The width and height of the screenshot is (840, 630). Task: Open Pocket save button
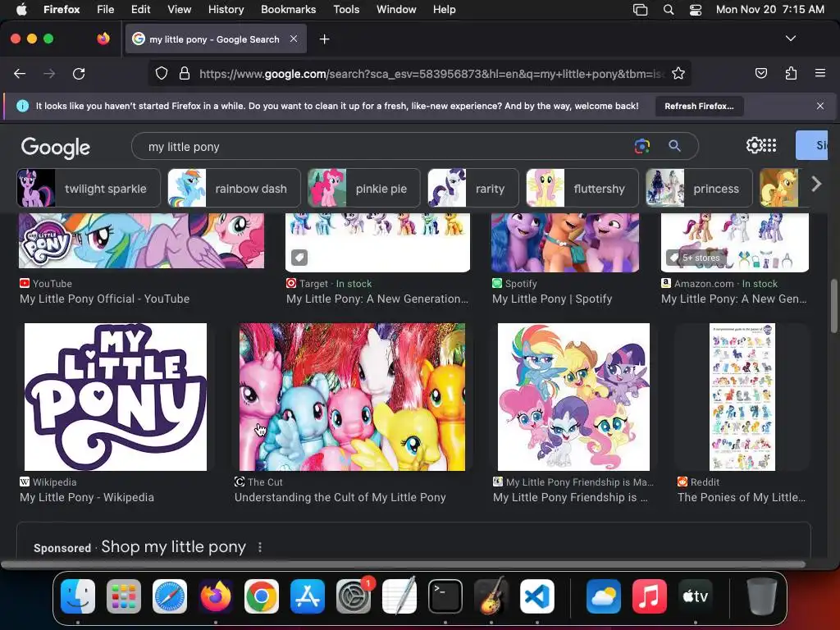760,73
